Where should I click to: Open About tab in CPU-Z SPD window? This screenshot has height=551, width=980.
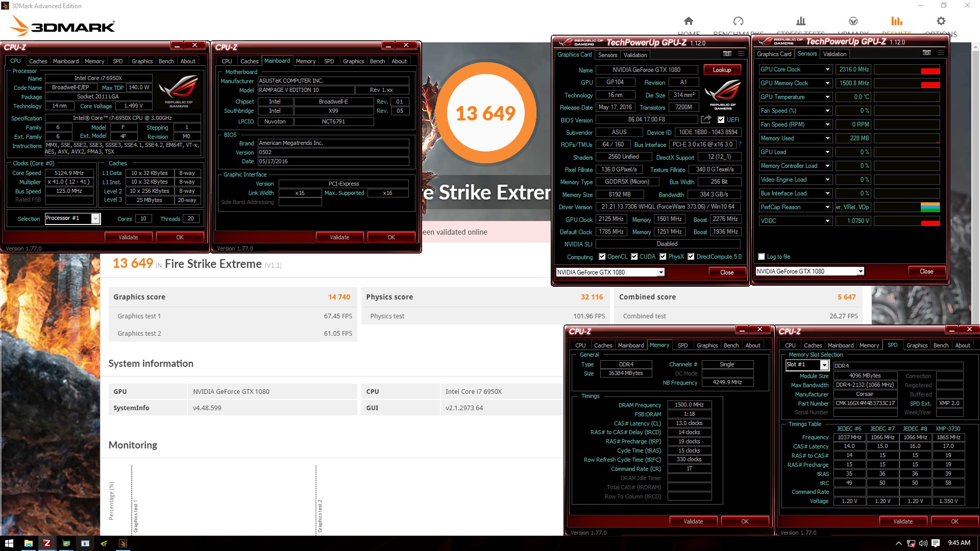(x=962, y=345)
